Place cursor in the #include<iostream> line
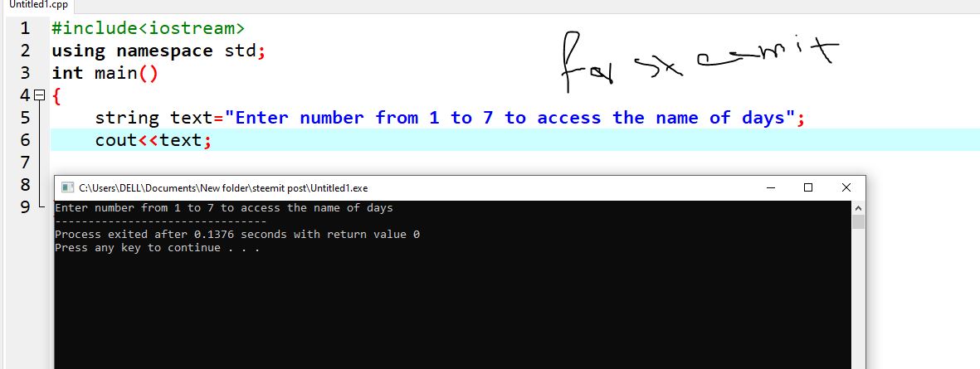The height and width of the screenshot is (369, 980). pos(149,28)
